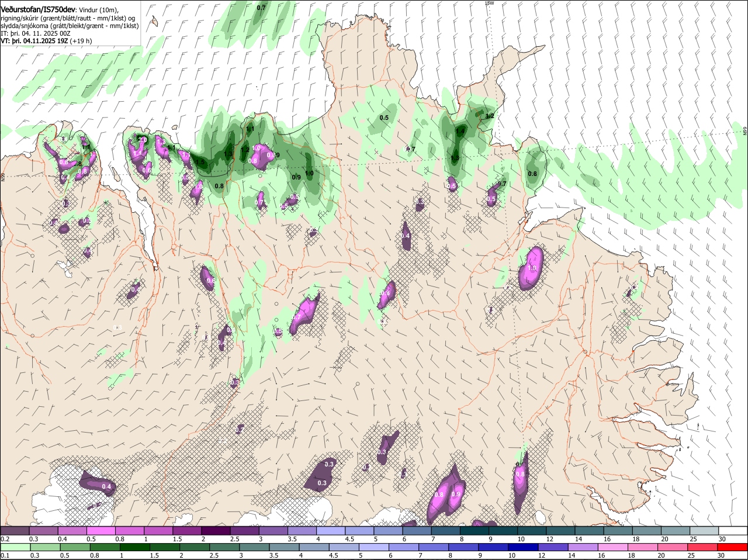The height and width of the screenshot is (560, 748).
Task: Pick the navy blue 10 swatch in the lower legend row
Action: [524, 547]
